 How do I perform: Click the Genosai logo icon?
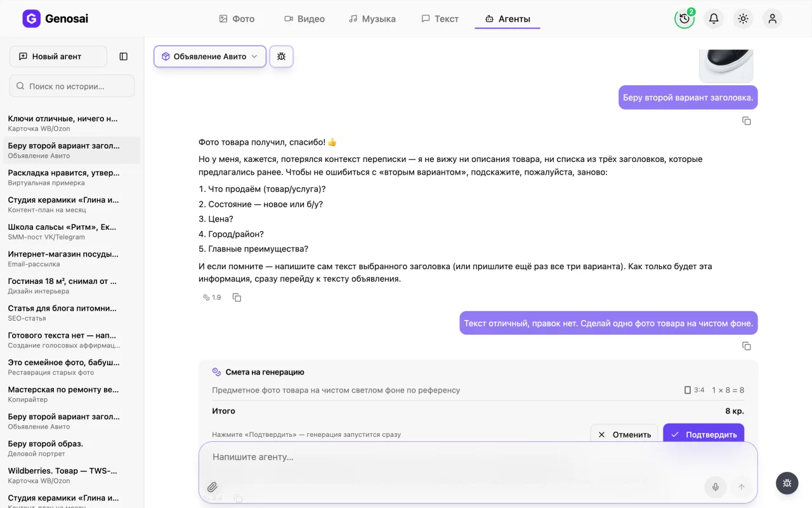pos(31,19)
